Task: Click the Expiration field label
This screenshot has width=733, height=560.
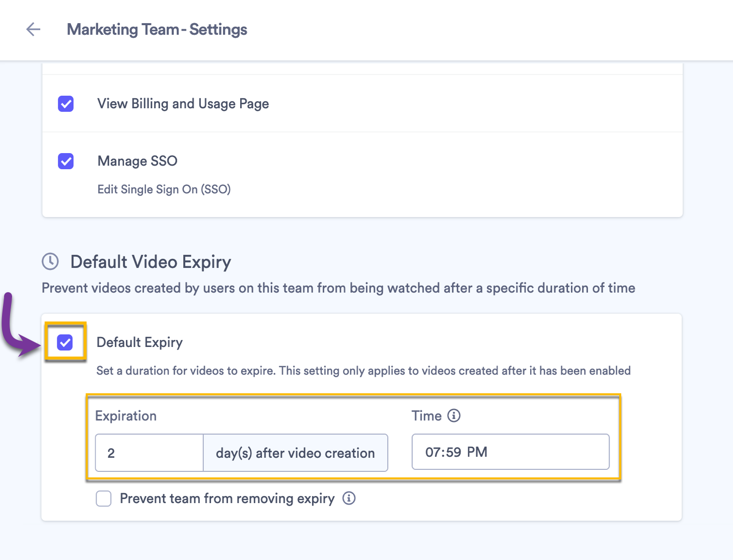Action: (x=126, y=416)
